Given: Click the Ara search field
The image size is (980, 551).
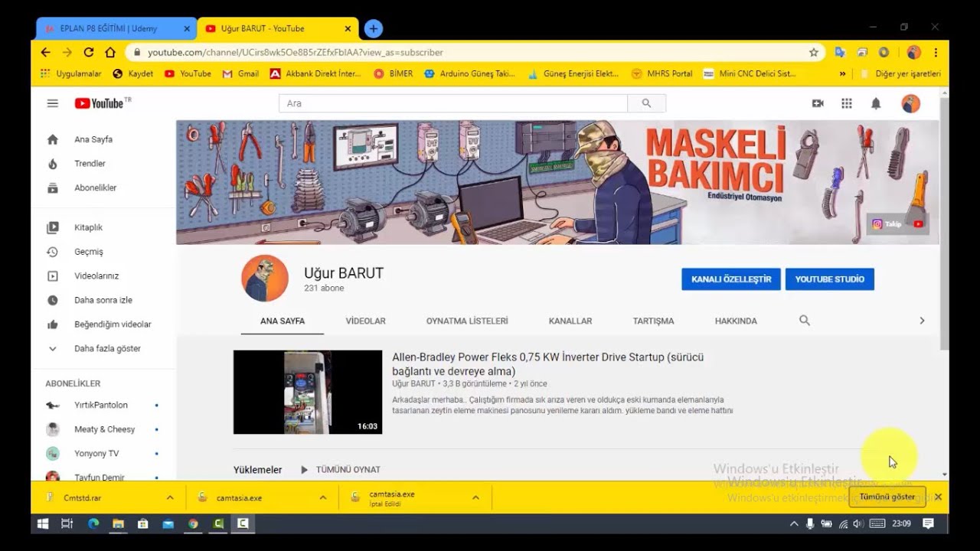Looking at the screenshot, I should click(453, 103).
